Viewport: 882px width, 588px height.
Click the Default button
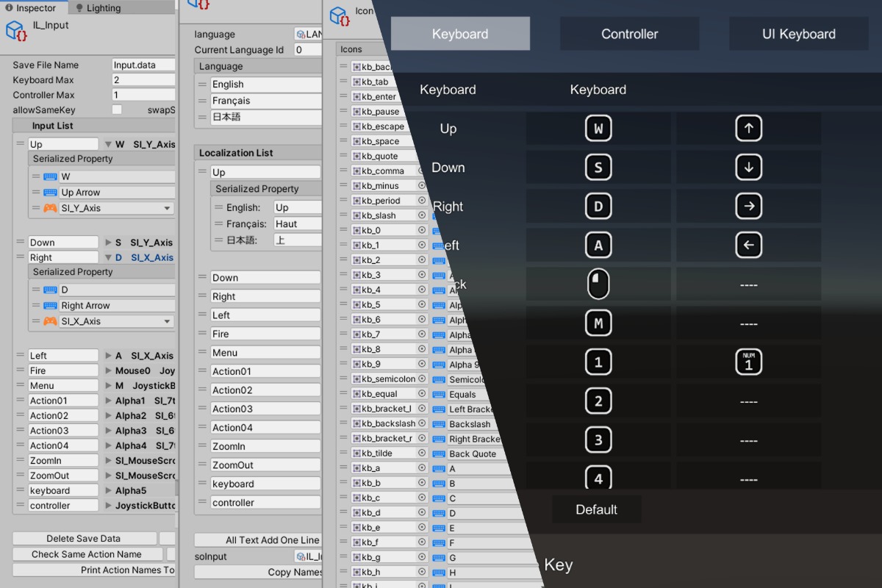click(596, 509)
